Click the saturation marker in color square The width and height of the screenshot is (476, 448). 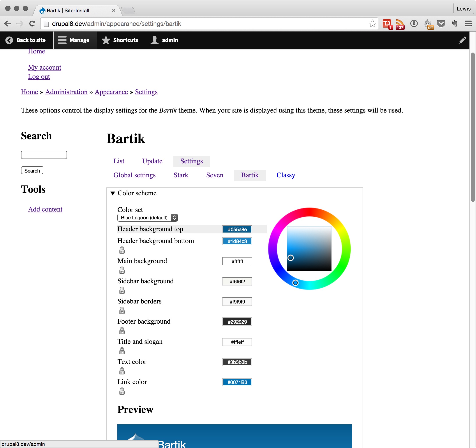[x=290, y=258]
